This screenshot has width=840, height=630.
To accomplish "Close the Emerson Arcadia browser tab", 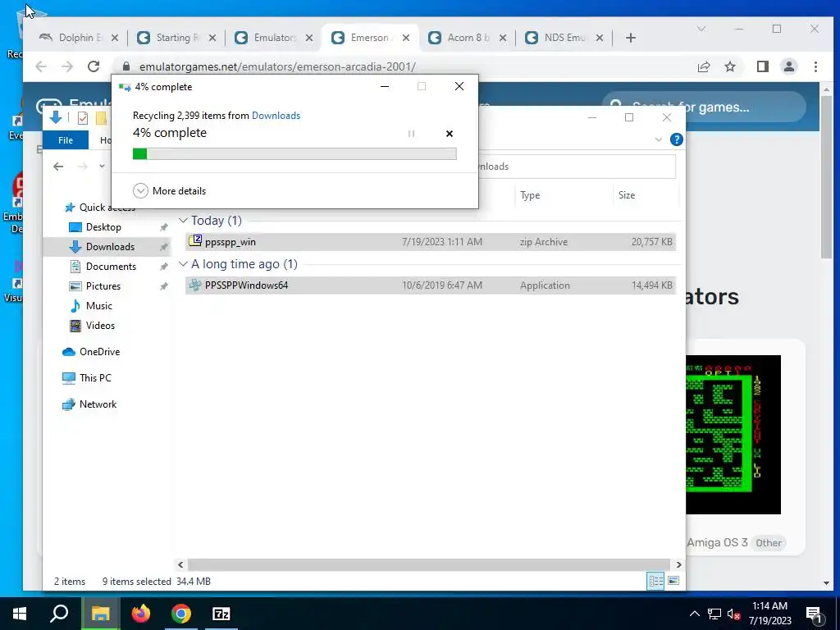I will click(406, 38).
